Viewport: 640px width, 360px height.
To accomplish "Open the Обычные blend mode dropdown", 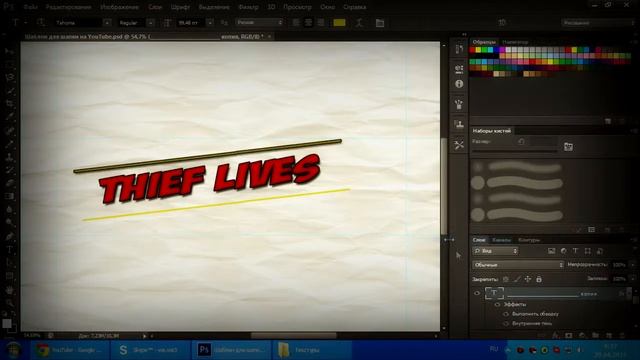I will tap(518, 265).
